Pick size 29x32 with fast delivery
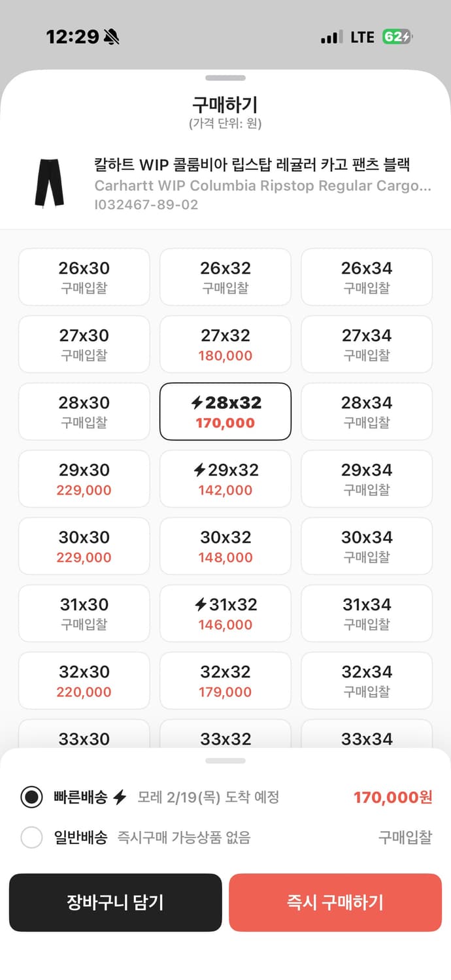Screen dimensions: 451x980 [225, 479]
